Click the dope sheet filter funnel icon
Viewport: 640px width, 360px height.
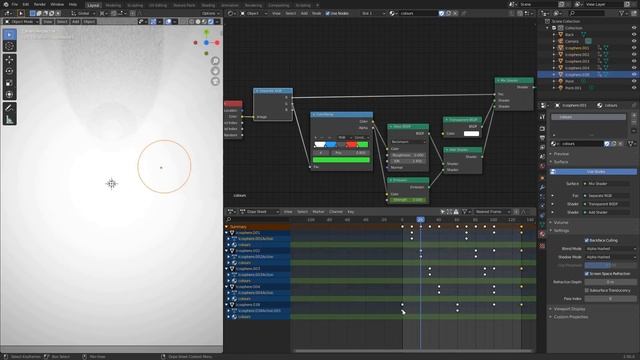464,211
